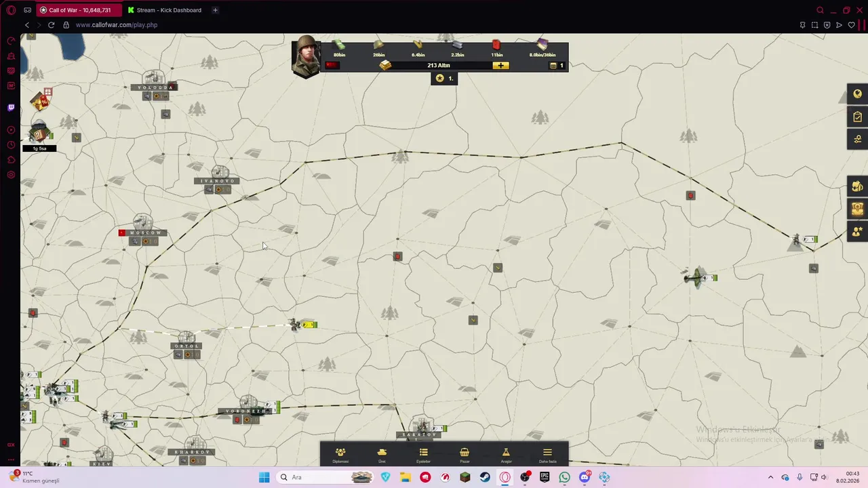Select the Voronezh city label
The width and height of the screenshot is (868, 488).
pos(245,411)
